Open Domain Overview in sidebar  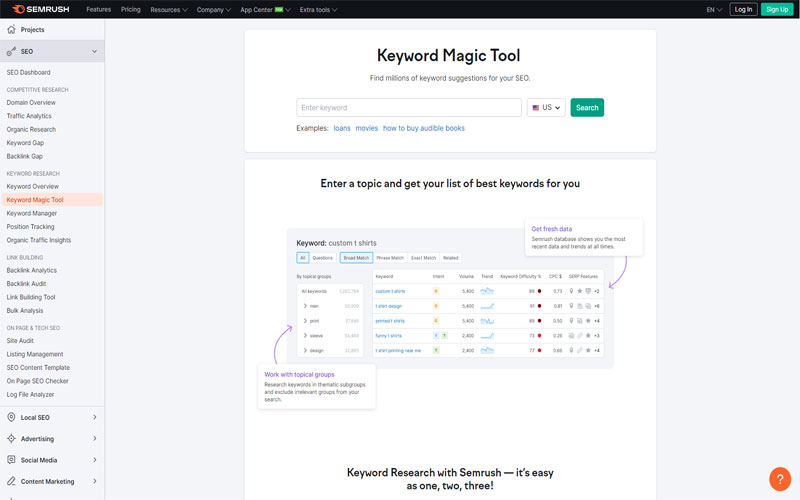[31, 103]
